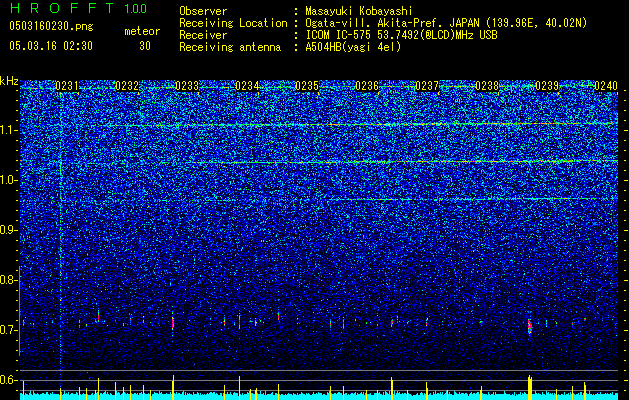This screenshot has height=400, width=629.
Task: Select the file name 0503160230.png
Action: [51, 26]
